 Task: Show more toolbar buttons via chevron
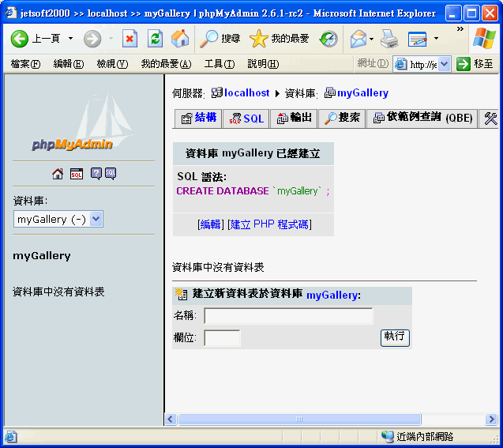click(x=460, y=29)
